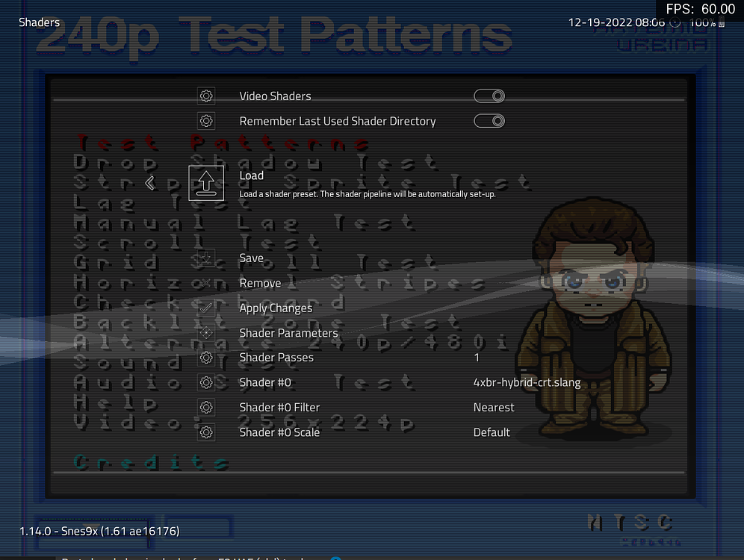Viewport: 744px width, 560px height.
Task: Click the Shader Passes gear icon
Action: click(206, 357)
